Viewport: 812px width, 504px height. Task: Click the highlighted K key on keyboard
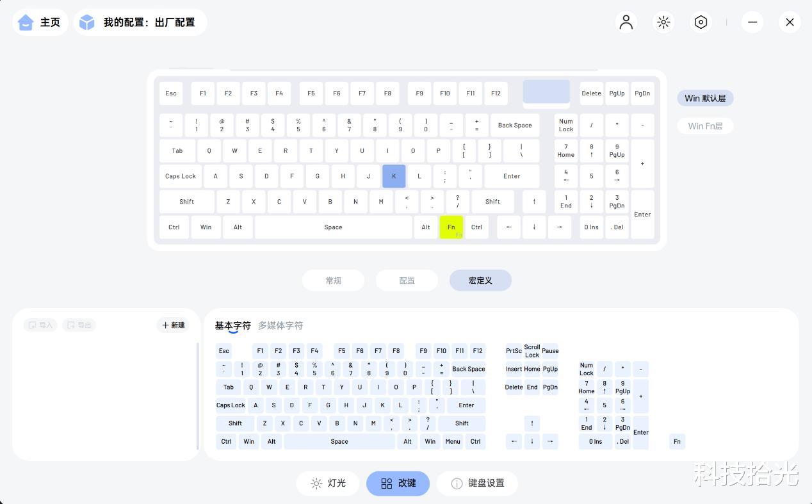pos(394,176)
